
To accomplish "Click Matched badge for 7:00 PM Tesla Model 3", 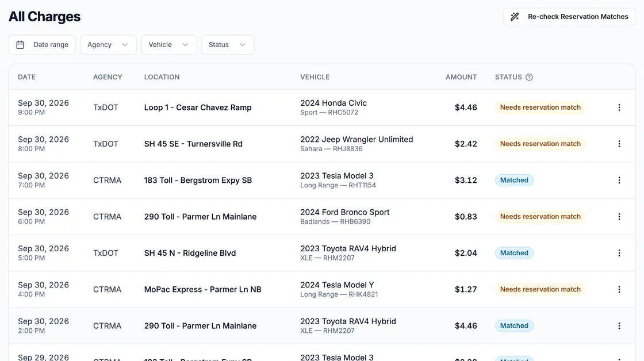I will coord(514,180).
